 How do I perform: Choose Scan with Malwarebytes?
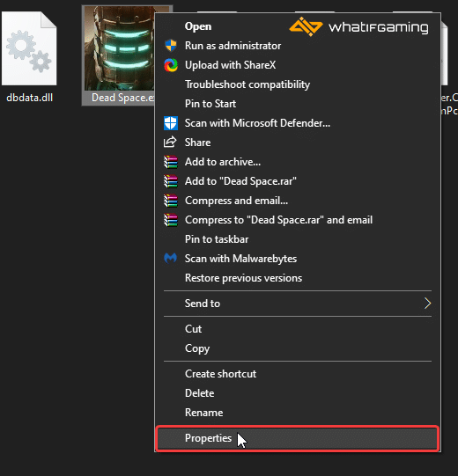[298, 259]
